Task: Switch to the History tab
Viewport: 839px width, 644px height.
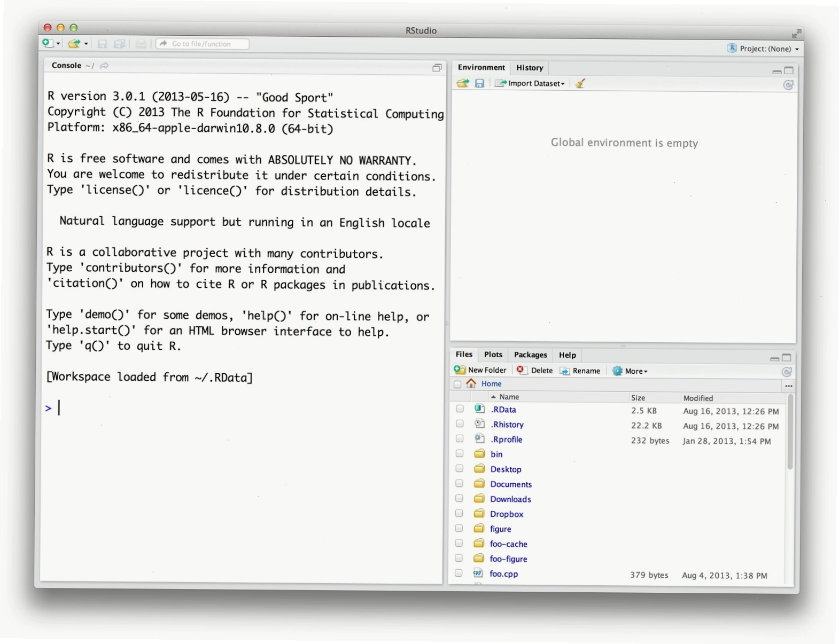Action: [x=530, y=68]
